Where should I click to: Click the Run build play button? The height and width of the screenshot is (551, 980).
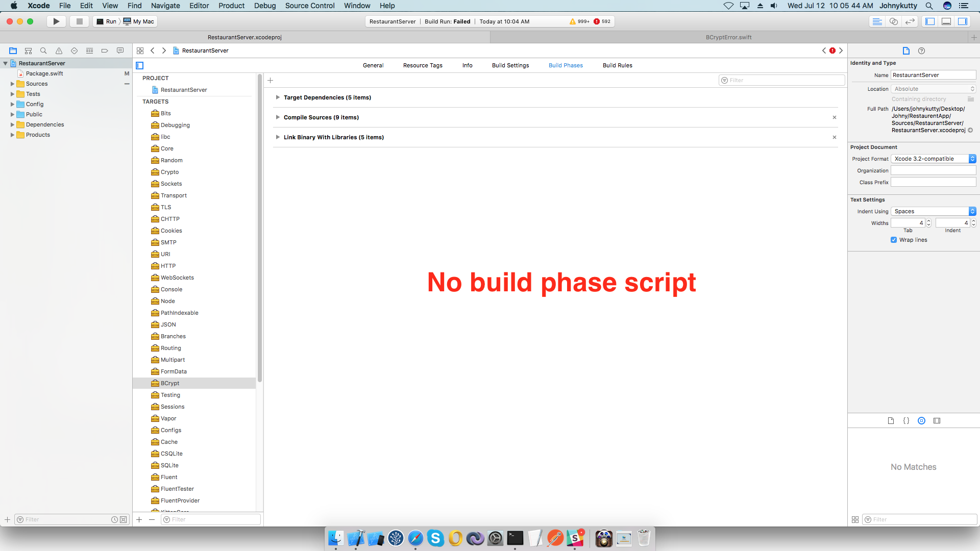coord(56,21)
